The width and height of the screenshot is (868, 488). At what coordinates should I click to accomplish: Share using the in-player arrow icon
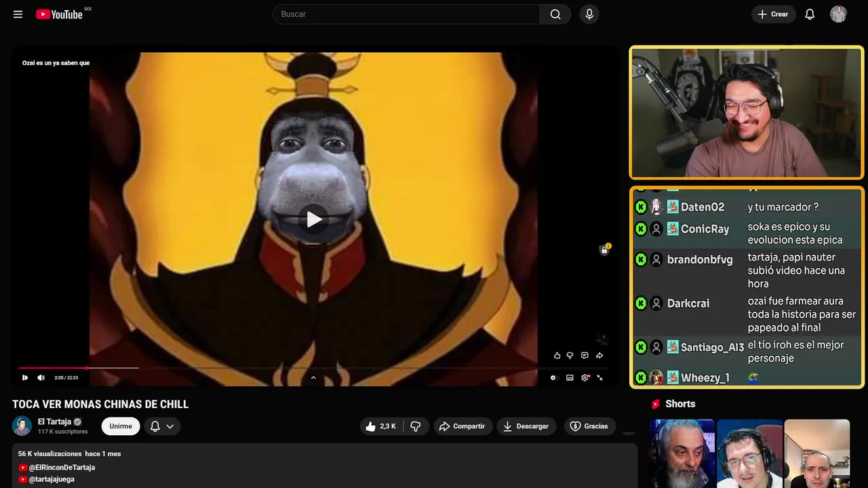click(599, 355)
